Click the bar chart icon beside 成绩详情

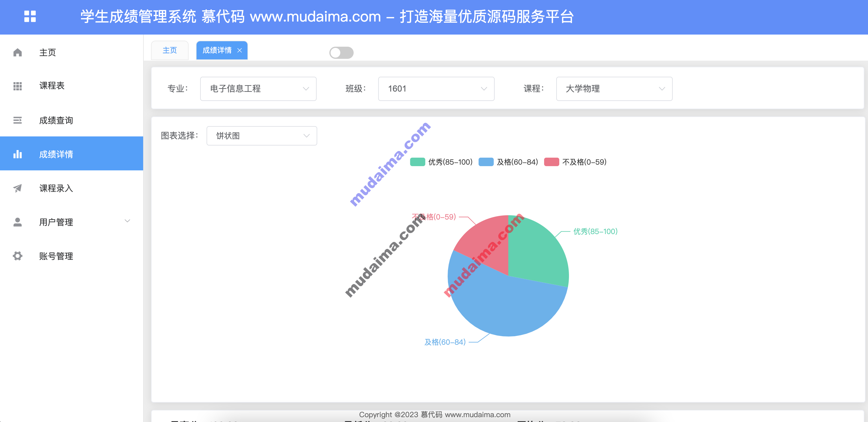pos(18,154)
